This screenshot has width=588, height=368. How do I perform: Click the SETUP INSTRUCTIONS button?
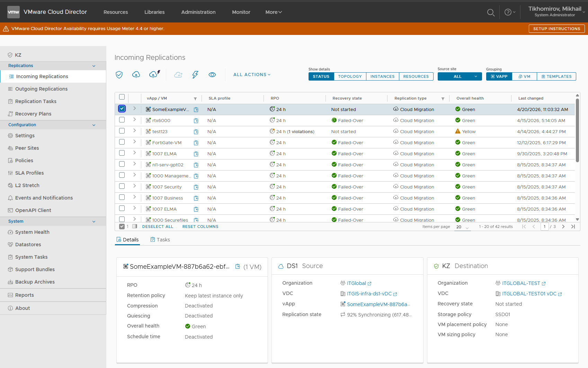pos(556,29)
